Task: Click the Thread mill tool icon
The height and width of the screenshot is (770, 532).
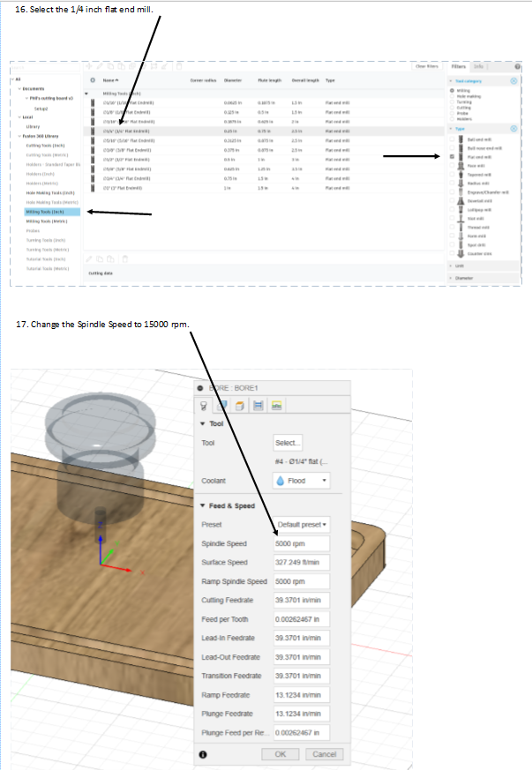Action: coord(461,227)
